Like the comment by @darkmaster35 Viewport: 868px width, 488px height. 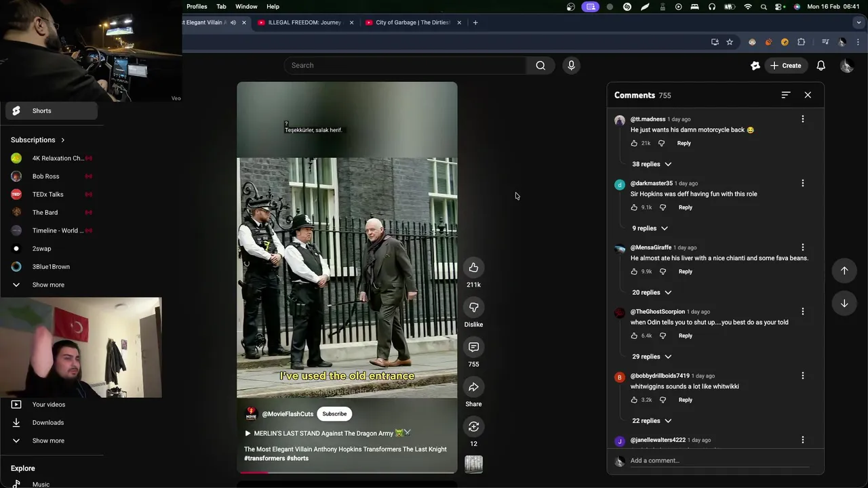point(634,207)
